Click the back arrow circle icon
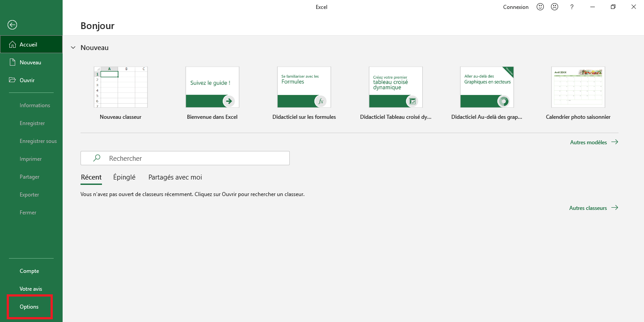The width and height of the screenshot is (644, 322). coord(13,25)
